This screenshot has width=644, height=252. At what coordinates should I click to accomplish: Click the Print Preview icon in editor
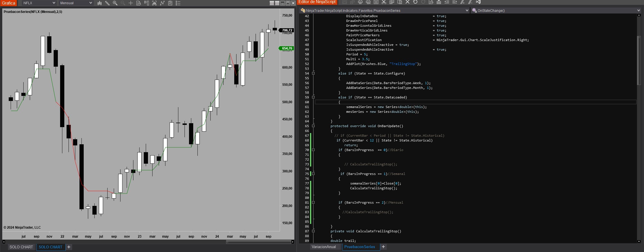point(368,2)
